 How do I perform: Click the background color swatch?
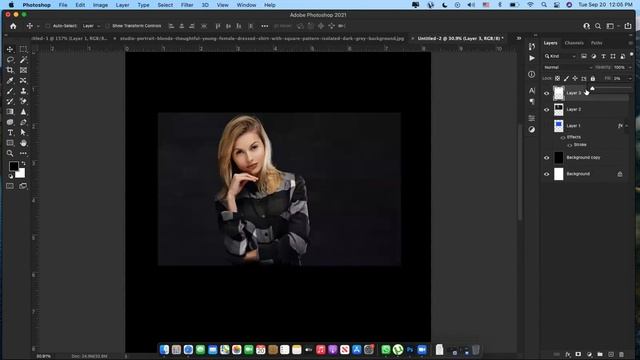(x=21, y=174)
